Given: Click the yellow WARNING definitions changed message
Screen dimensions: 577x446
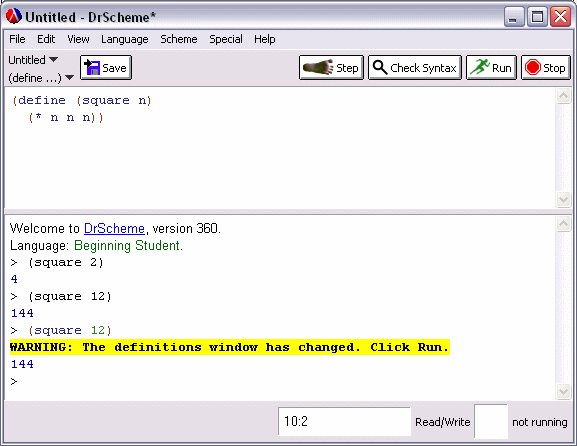Looking at the screenshot, I should (x=230, y=347).
